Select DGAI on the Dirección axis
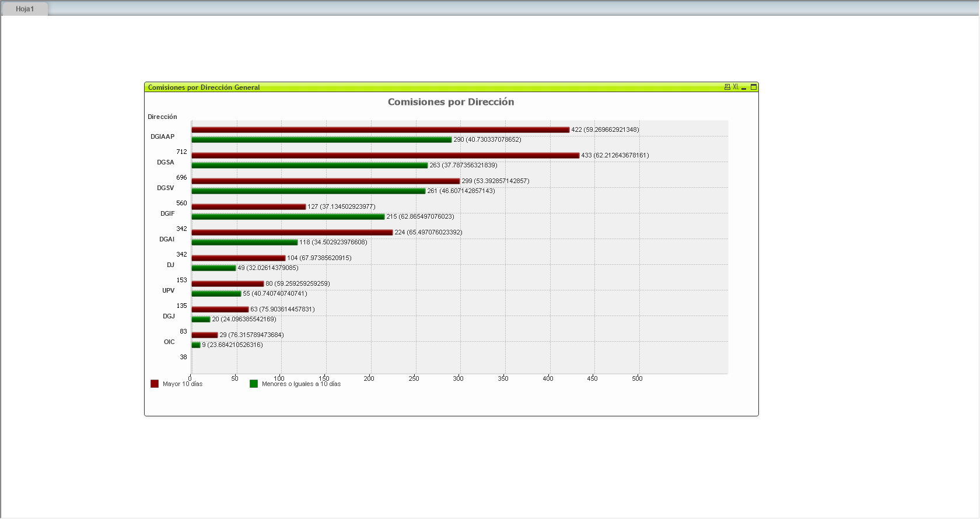Screen dimensions: 980x519 [x=167, y=239]
